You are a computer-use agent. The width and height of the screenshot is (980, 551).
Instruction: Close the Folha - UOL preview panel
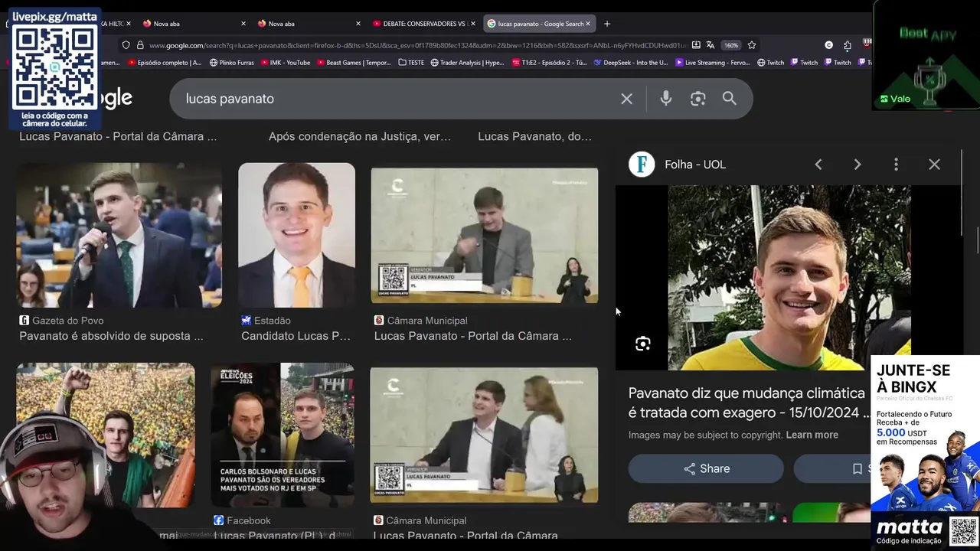click(934, 165)
